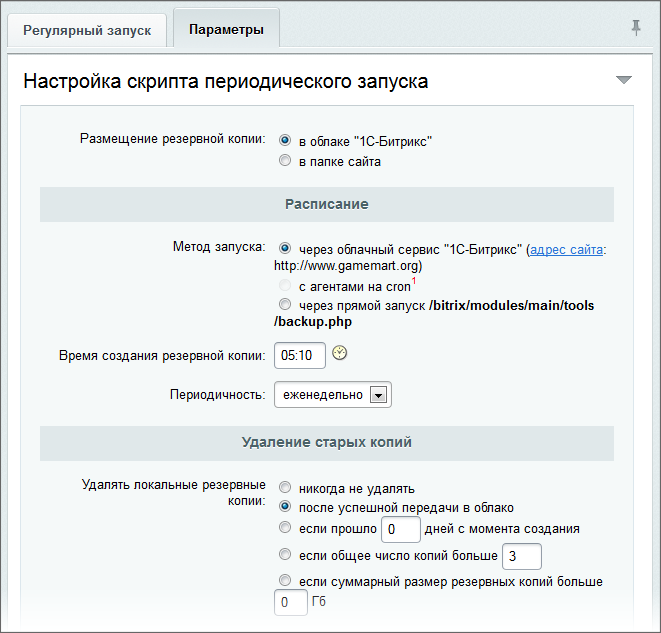Click the pin icon at top right
Viewport: 661px width, 633px height.
[636, 28]
